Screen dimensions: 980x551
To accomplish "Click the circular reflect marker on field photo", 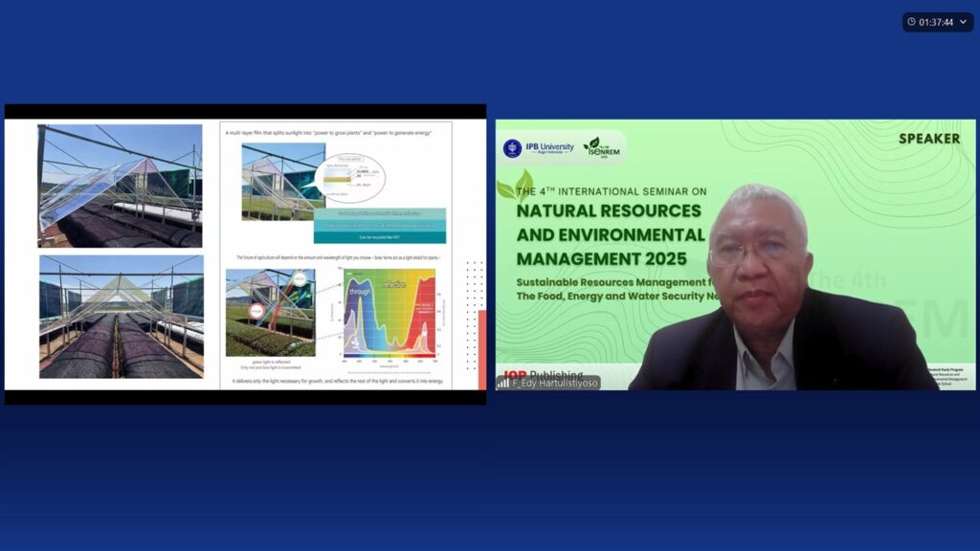I will coord(299,279).
